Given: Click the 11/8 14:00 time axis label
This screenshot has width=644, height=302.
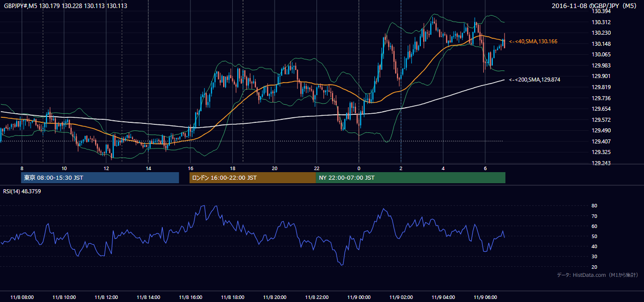Looking at the screenshot, I should click(148, 297).
